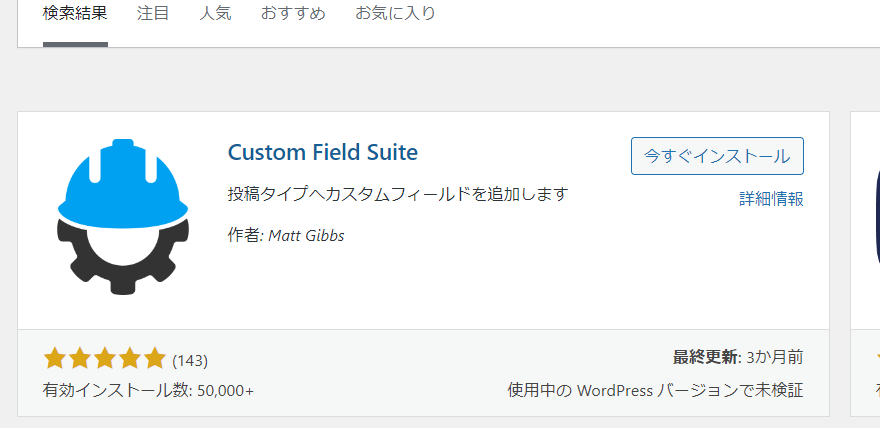Open the 詳細情報 link

click(771, 199)
